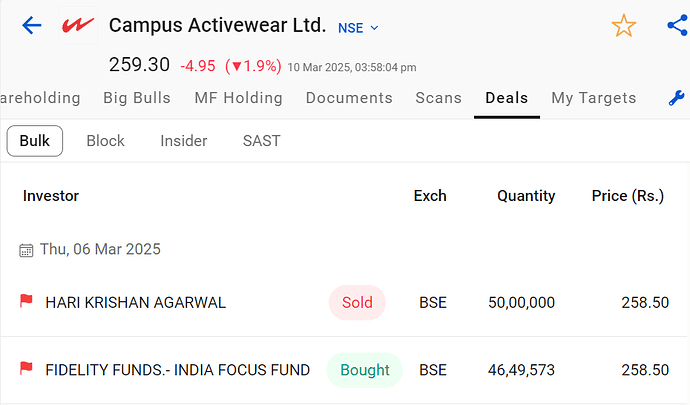Open the wrench tools icon

tap(677, 98)
